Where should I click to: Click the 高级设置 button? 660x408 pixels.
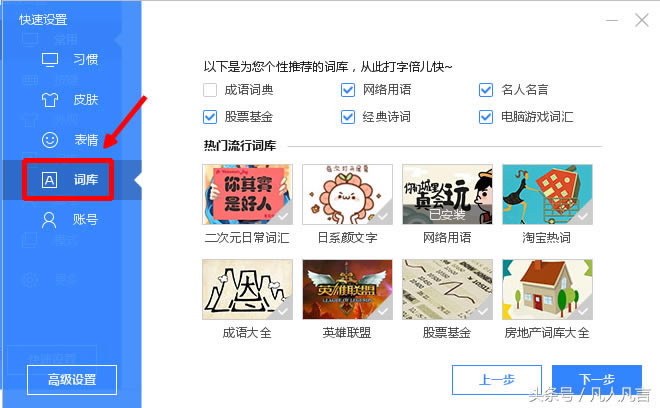(72, 380)
